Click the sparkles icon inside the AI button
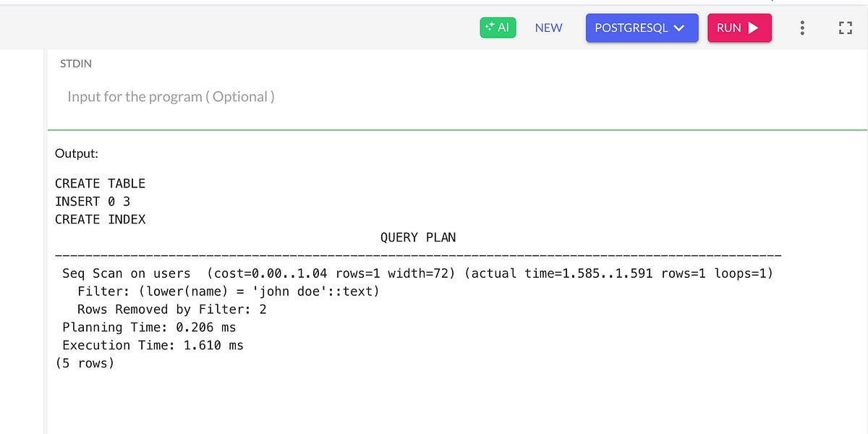 pyautogui.click(x=489, y=26)
